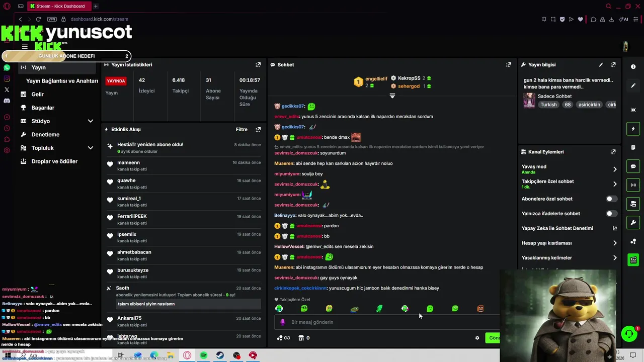
Task: Open the hamburger menu beside the Kick logo
Action: (x=25, y=47)
